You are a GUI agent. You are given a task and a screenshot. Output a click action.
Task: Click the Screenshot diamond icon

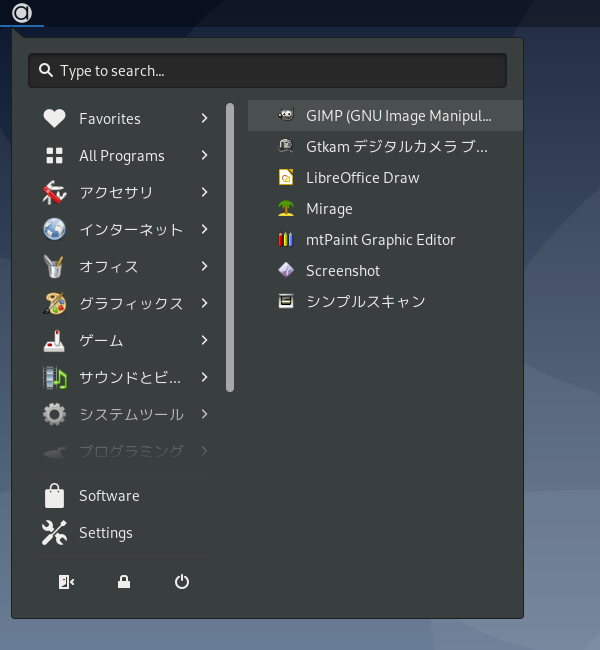pos(286,270)
